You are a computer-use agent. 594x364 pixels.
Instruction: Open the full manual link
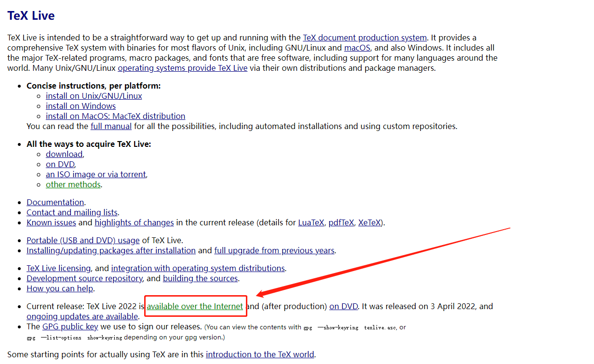coord(111,126)
